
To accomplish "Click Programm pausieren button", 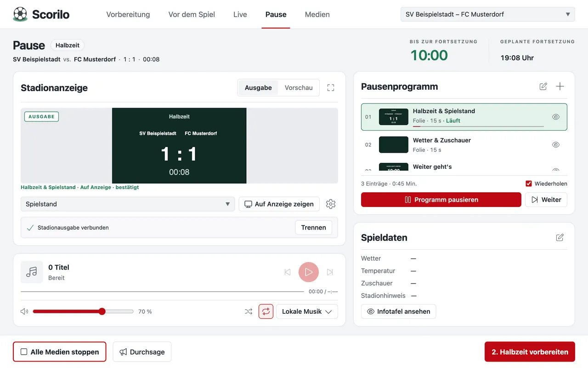I will (x=441, y=200).
